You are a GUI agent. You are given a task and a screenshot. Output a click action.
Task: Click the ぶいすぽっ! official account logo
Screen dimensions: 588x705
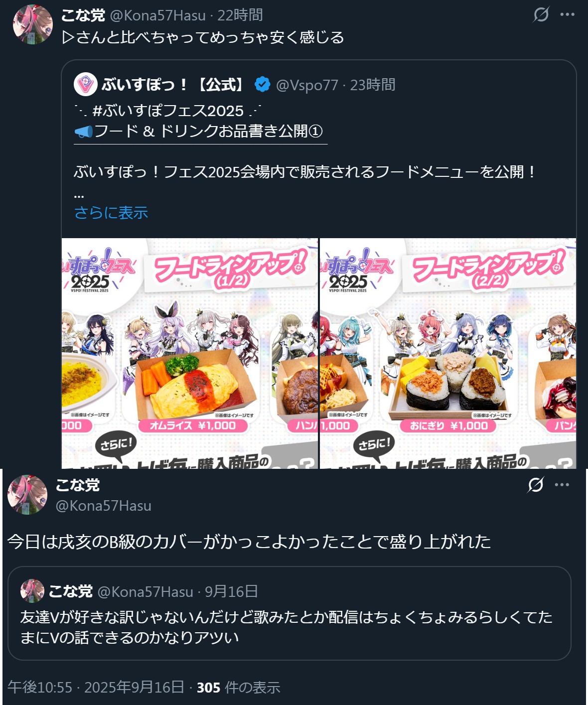tap(85, 84)
